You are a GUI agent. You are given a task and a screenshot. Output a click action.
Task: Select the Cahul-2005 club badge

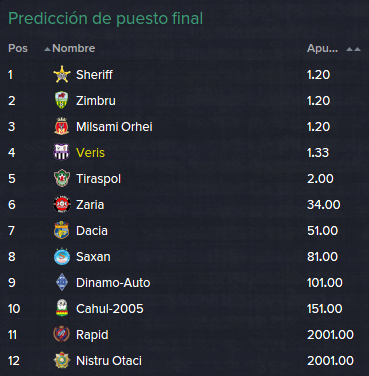[62, 308]
